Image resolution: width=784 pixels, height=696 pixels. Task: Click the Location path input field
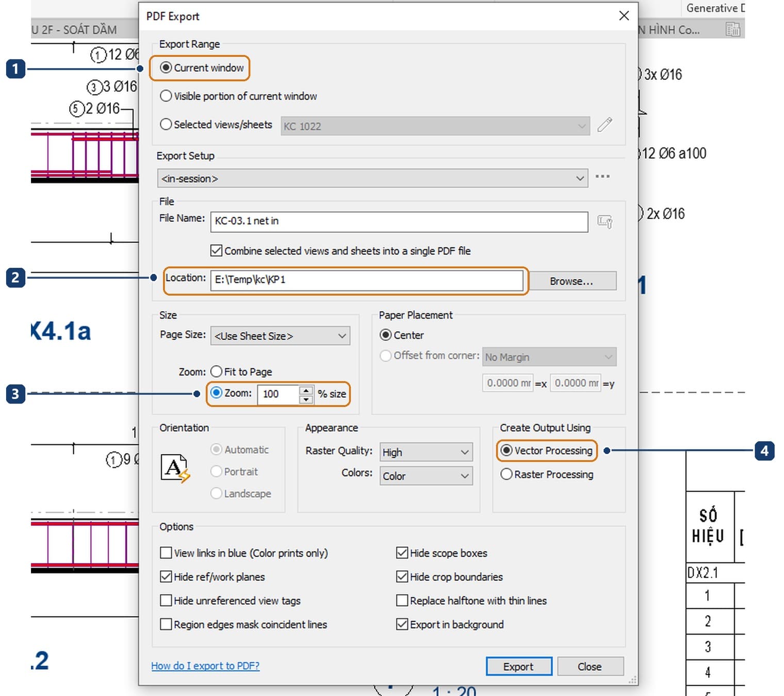(x=367, y=280)
